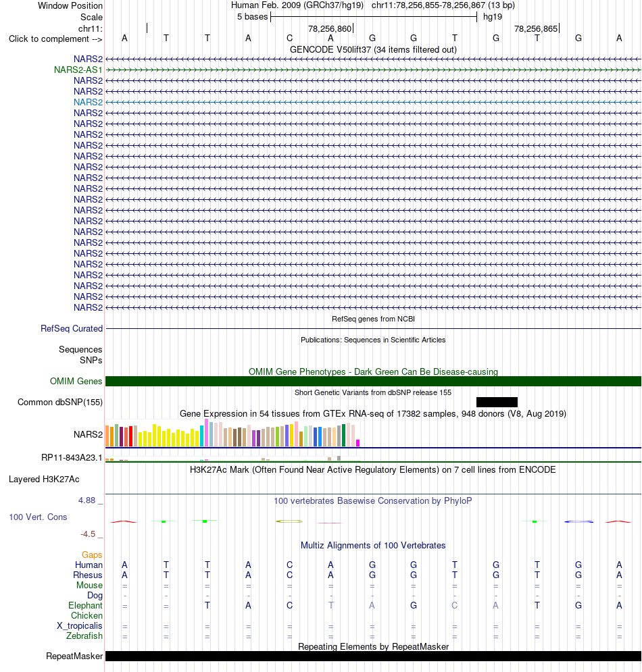Open '100 vertebrates Basewise Conservation by PhyloP' title
This screenshot has width=642, height=672.
[x=373, y=501]
